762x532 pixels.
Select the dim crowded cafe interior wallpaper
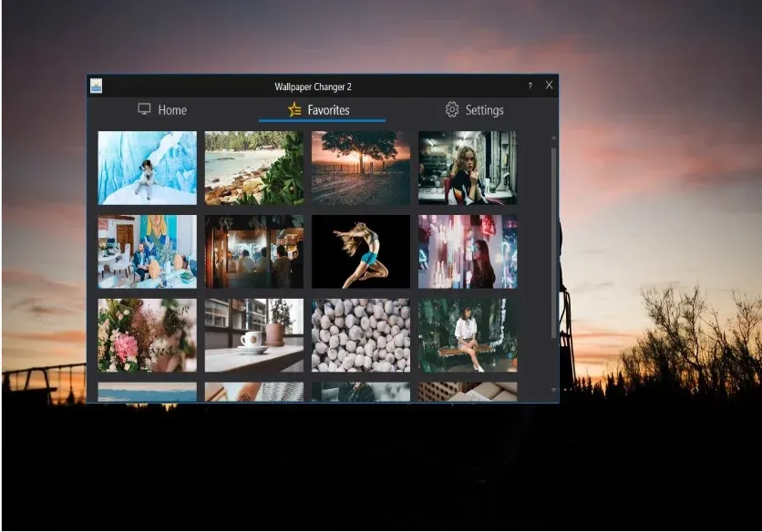(x=254, y=251)
